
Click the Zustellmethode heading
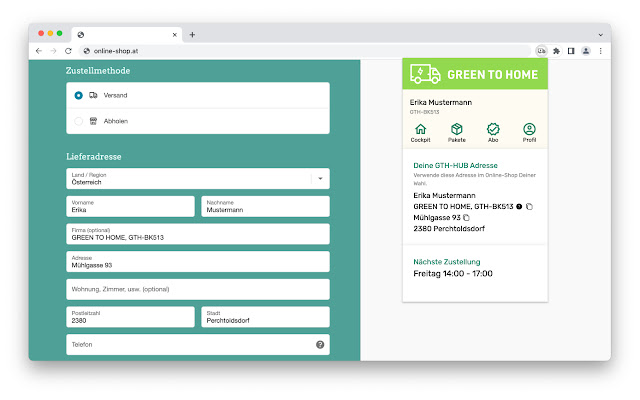[98, 71]
